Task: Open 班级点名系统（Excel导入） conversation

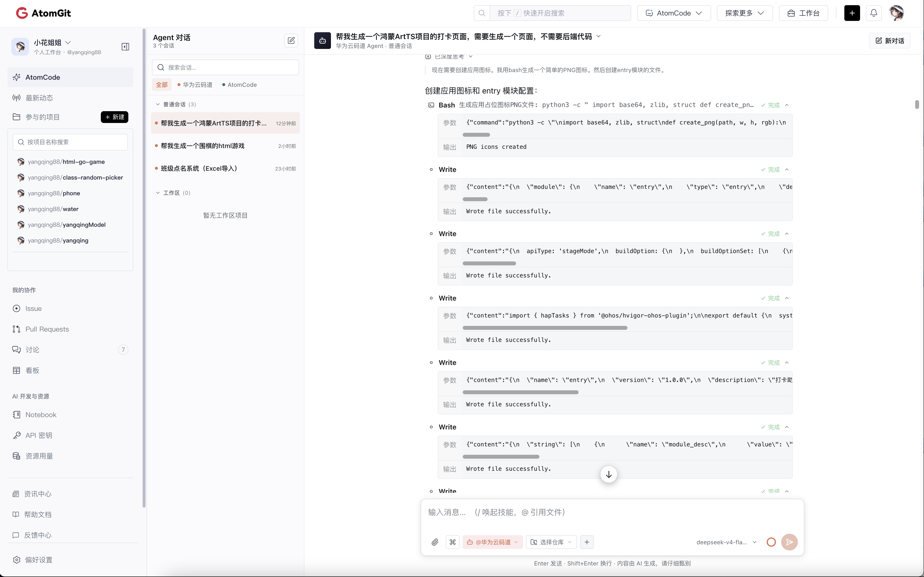Action: tap(225, 168)
